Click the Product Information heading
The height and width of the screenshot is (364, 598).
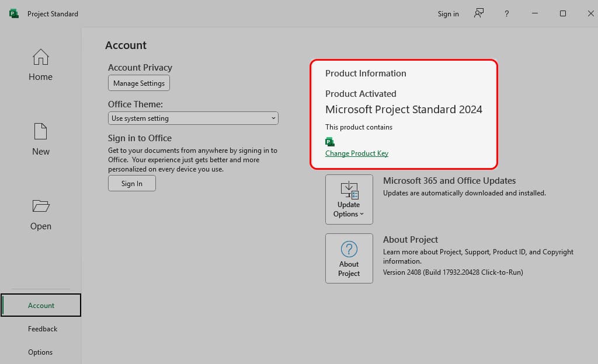[x=366, y=73]
